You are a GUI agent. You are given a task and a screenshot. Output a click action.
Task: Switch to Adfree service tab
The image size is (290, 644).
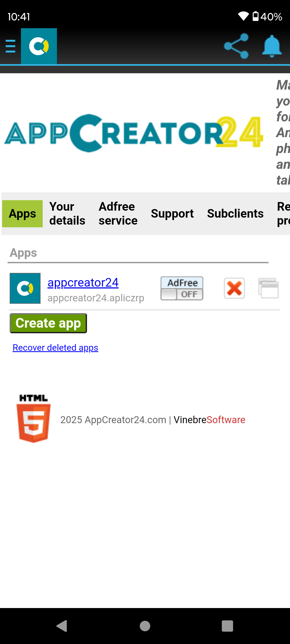click(x=118, y=214)
